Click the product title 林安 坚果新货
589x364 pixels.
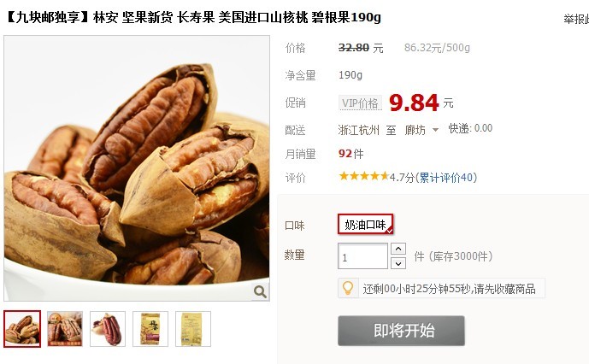pos(133,17)
